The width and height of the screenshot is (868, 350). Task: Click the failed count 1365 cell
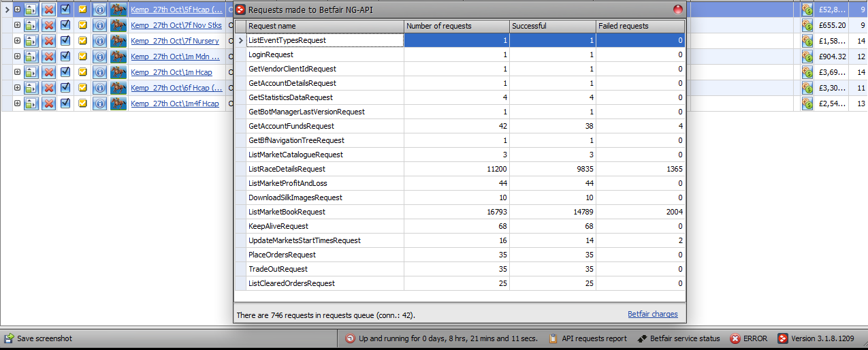pos(641,169)
